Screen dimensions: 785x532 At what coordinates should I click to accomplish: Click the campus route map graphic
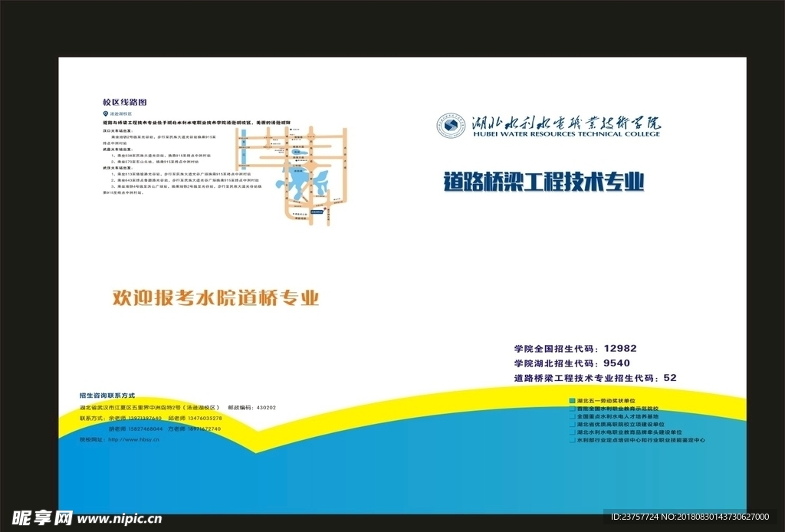coord(291,176)
